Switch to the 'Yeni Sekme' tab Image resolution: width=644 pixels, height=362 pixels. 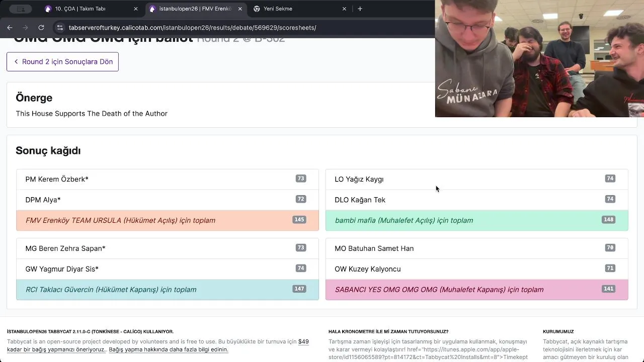click(x=299, y=9)
